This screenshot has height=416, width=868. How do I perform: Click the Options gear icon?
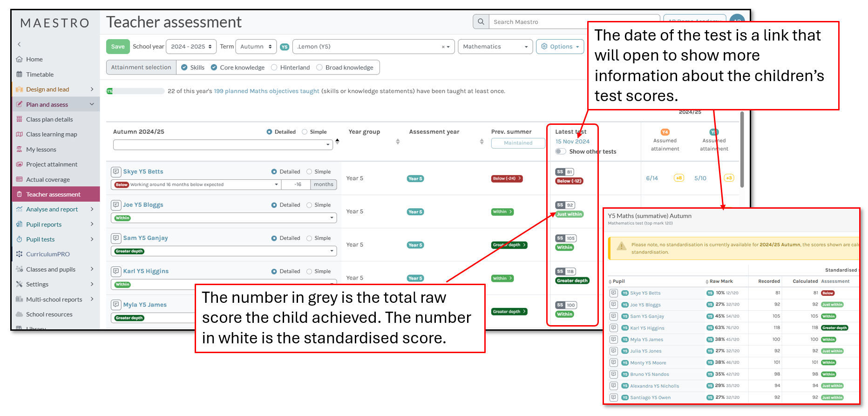pyautogui.click(x=544, y=47)
